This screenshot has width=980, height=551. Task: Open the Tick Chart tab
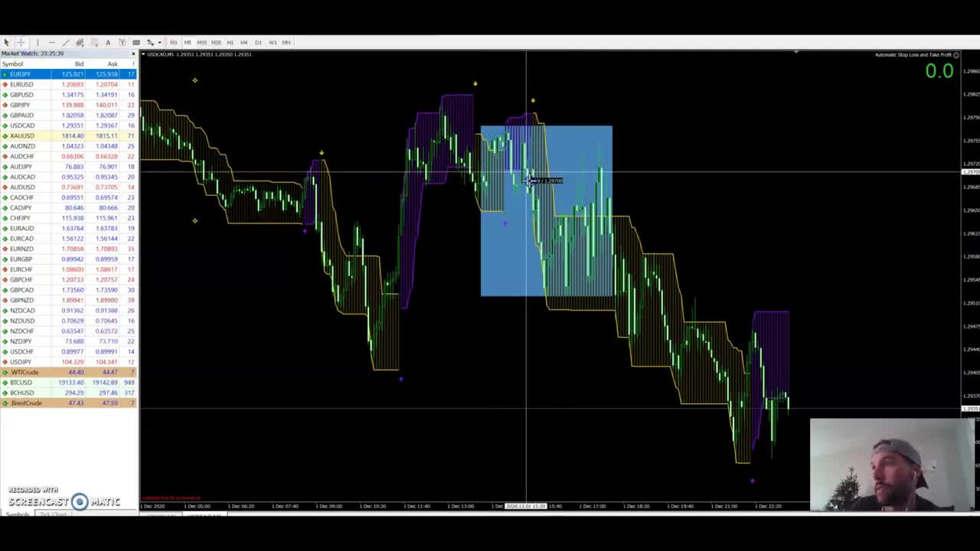point(53,514)
